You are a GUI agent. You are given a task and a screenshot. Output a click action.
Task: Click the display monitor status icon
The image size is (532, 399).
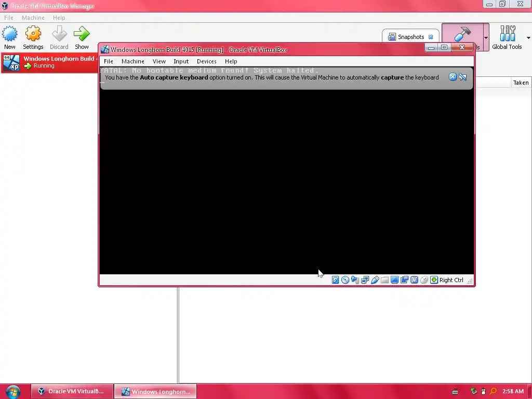pos(394,280)
